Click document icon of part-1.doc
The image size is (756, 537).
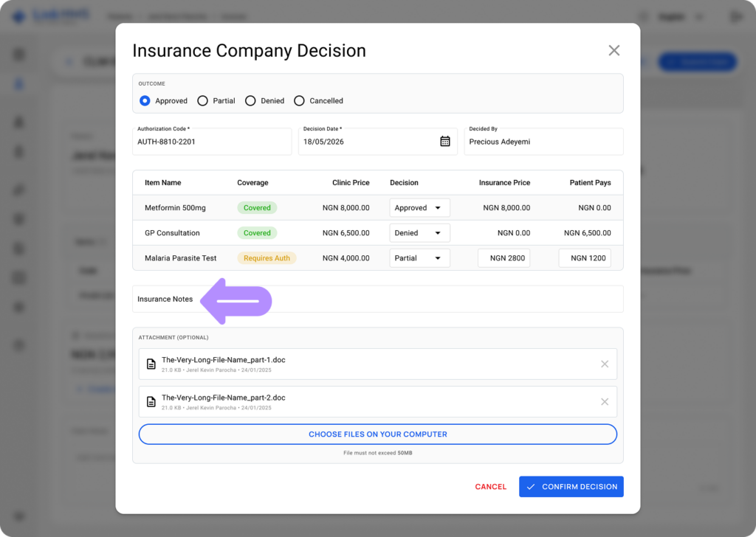click(151, 364)
